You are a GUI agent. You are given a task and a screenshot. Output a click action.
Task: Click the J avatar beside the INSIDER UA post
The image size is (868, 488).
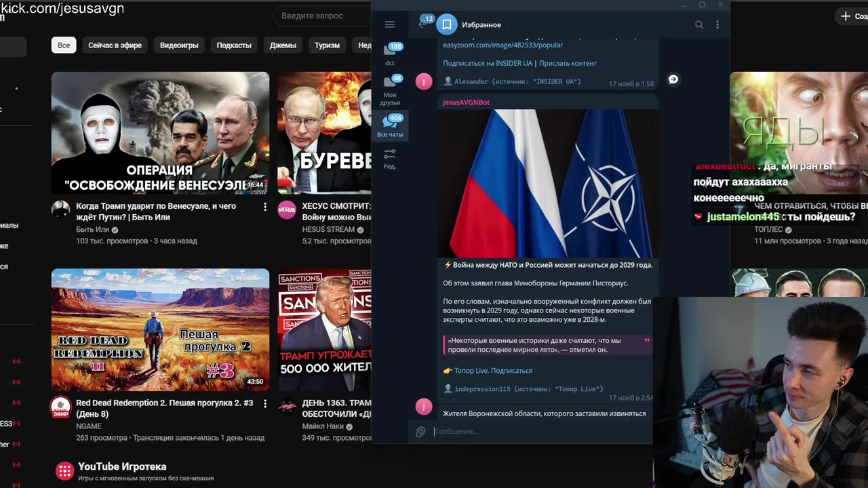coord(424,82)
